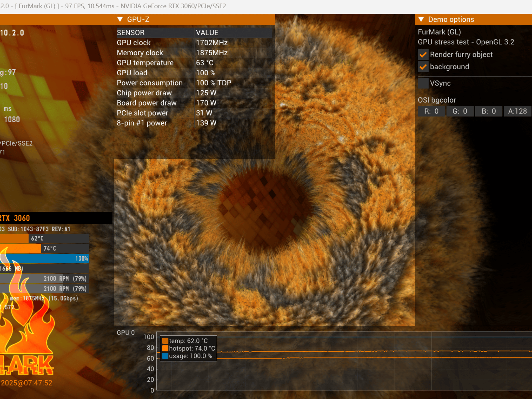Click the 125 W chip power value
Viewport: 532px width, 399px height.
coord(206,93)
